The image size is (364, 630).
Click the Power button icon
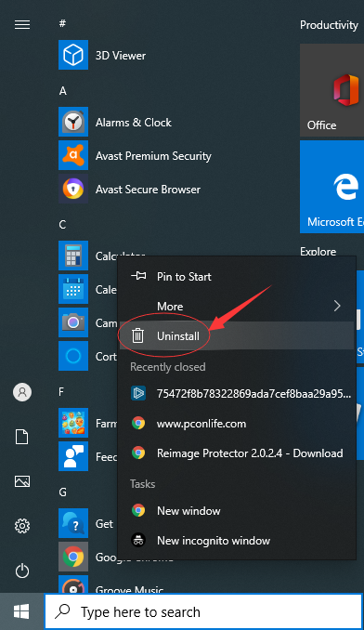point(22,571)
